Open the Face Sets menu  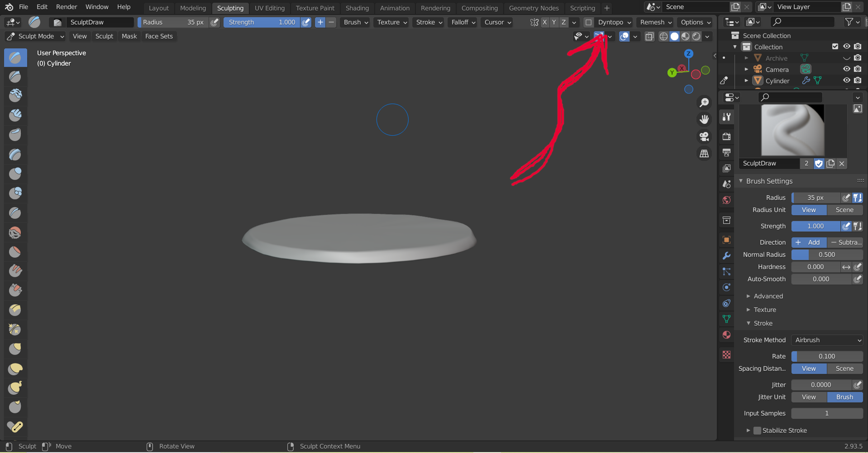(x=159, y=36)
